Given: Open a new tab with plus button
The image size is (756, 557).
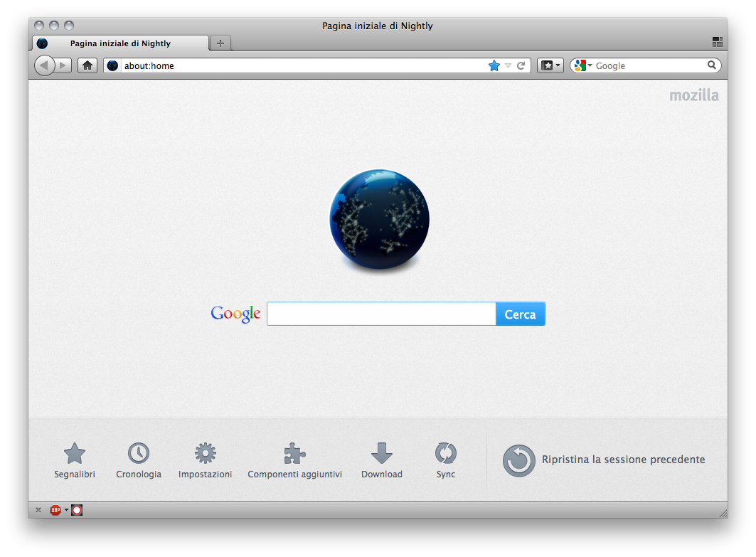Looking at the screenshot, I should pos(220,43).
